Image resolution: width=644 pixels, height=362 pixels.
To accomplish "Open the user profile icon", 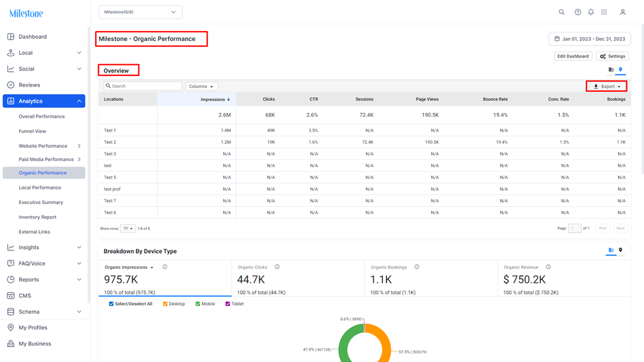I will coord(623,13).
